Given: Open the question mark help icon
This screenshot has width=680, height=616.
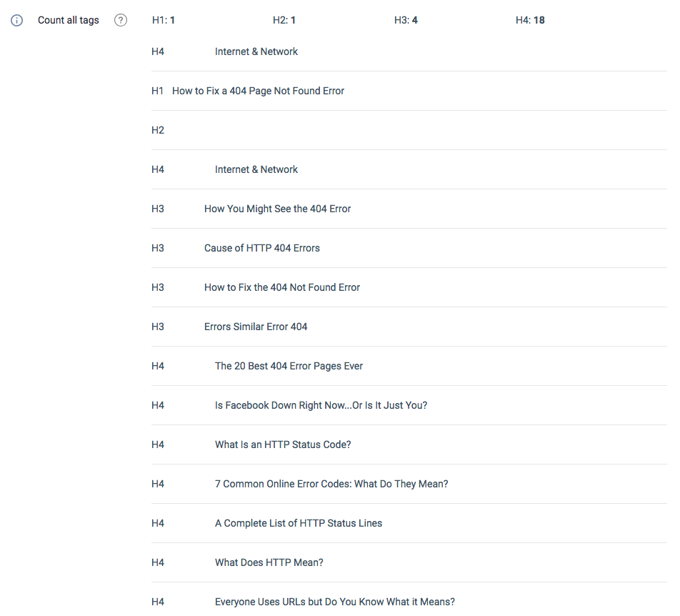Looking at the screenshot, I should coord(121,21).
